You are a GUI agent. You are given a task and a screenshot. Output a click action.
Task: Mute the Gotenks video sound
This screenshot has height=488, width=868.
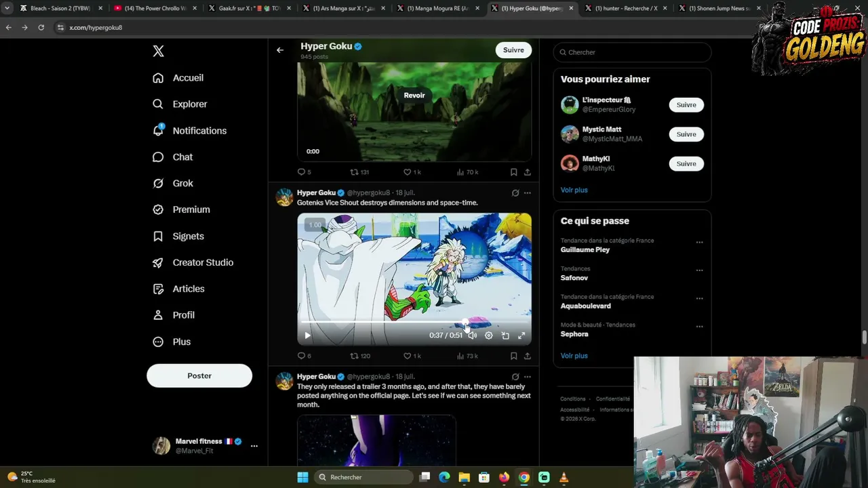click(472, 335)
